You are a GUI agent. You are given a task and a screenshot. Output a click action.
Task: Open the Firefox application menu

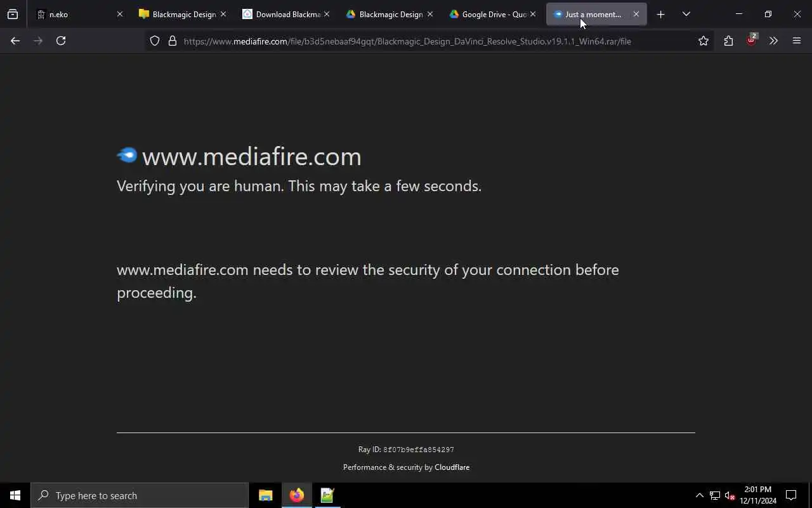797,41
